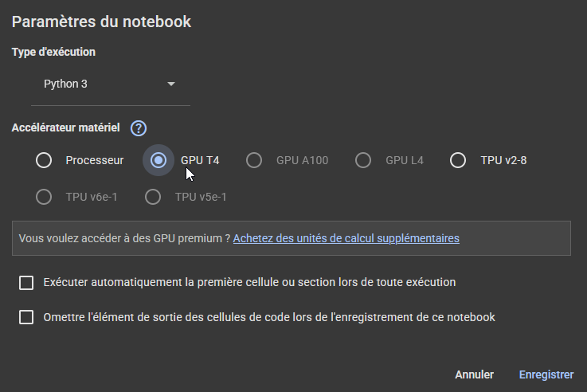Click 'Vous voulez accéder à des GPU premium ?' text

click(x=124, y=238)
